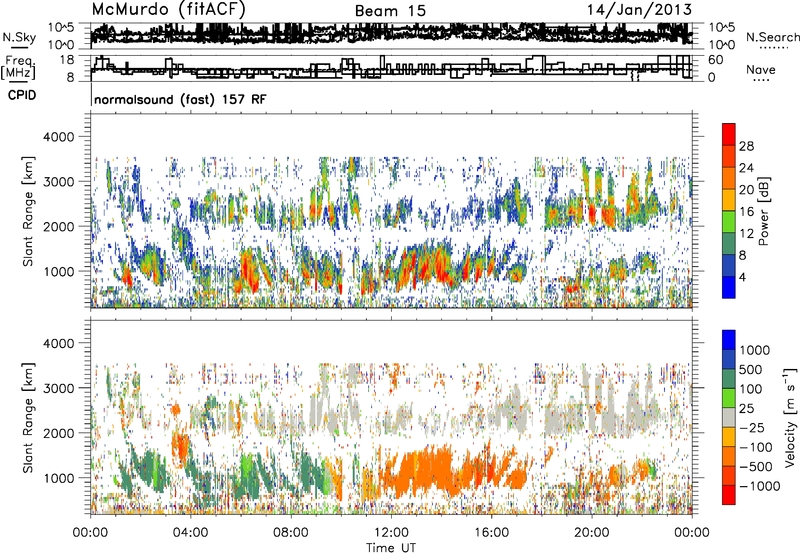The width and height of the screenshot is (800, 554).
Task: Click the '08:00' time axis label
Action: 290,533
